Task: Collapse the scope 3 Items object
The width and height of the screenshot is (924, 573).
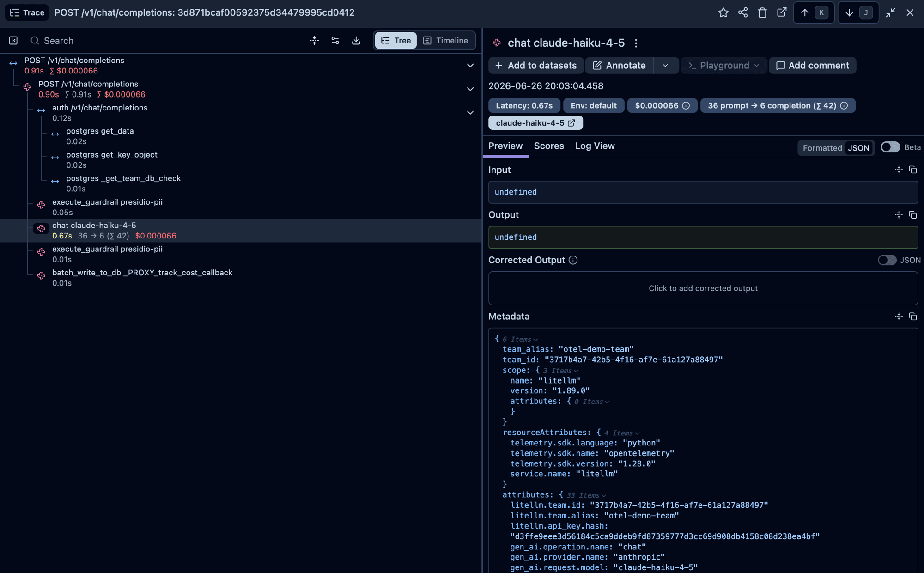Action: [x=561, y=371]
